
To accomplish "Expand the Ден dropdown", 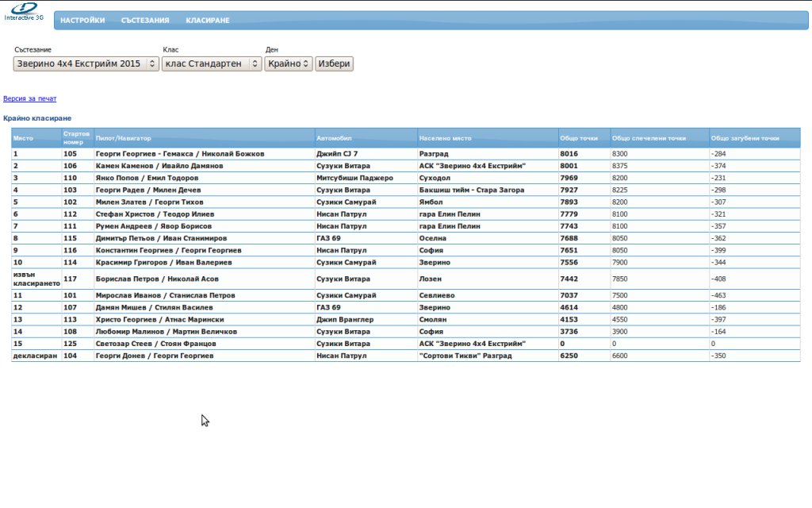I will click(289, 63).
